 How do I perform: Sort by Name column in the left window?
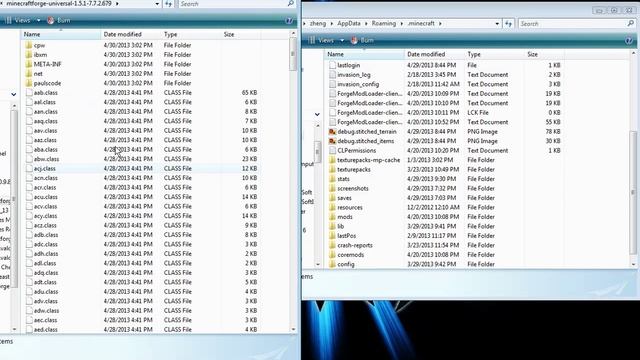pos(60,35)
